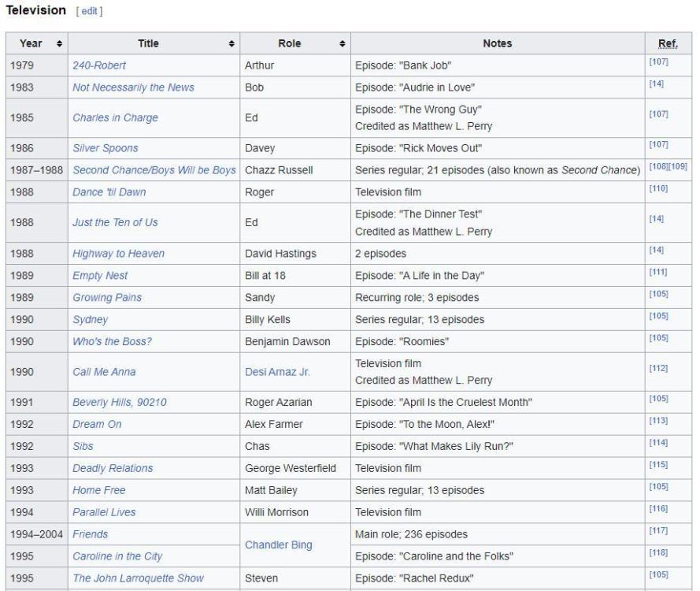
Task: Visit the Highway to Heaven article
Action: pos(118,254)
